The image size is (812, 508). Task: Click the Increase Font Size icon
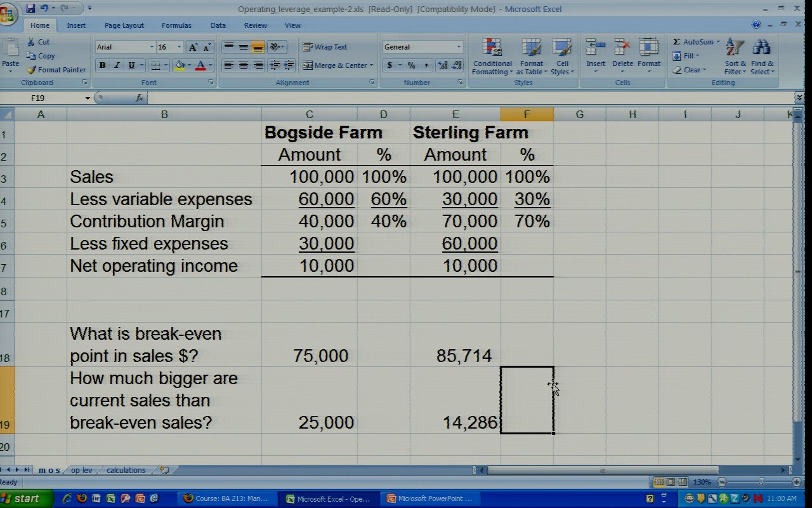193,47
